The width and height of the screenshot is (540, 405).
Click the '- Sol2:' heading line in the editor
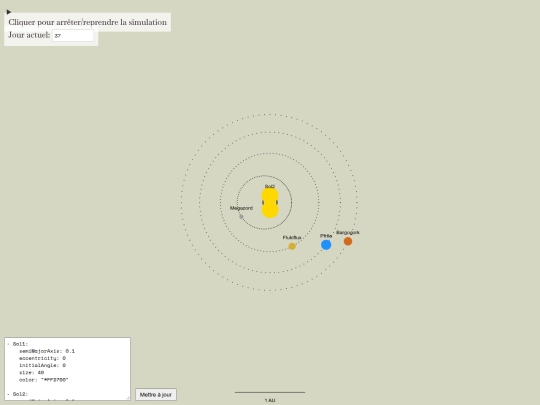[18, 394]
